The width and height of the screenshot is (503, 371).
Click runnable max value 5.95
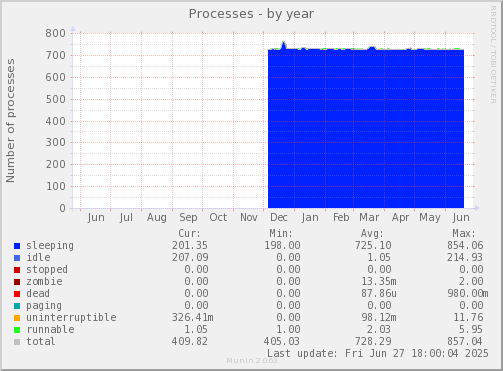tap(471, 329)
